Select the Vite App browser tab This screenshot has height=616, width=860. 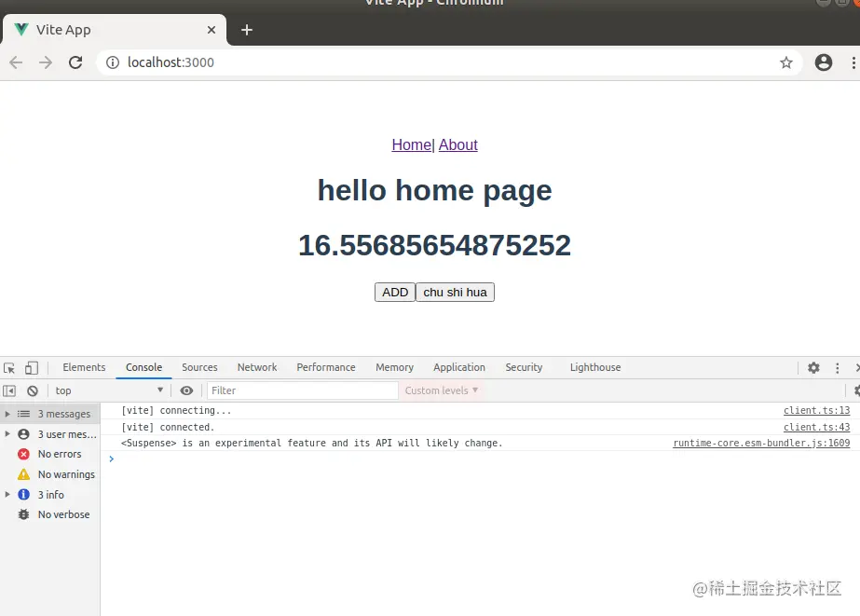[114, 30]
